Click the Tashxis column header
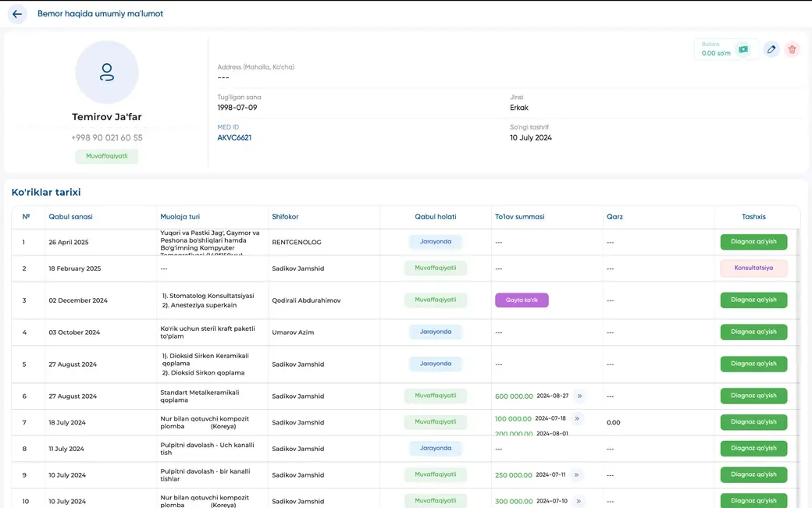The height and width of the screenshot is (508, 812). 753,217
